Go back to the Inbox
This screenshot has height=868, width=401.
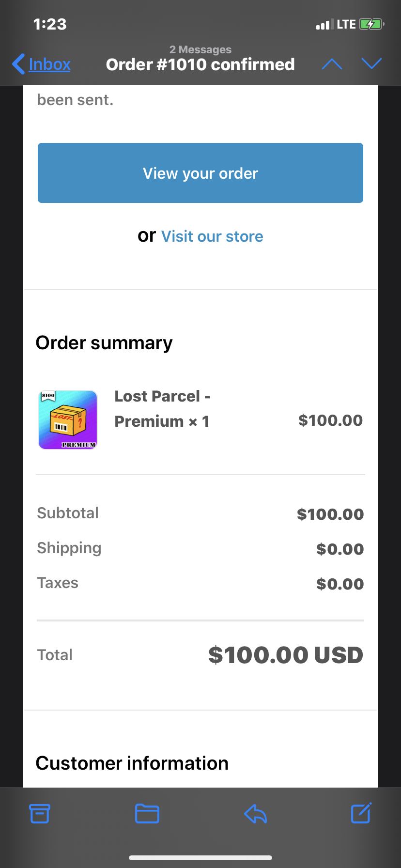(49, 64)
